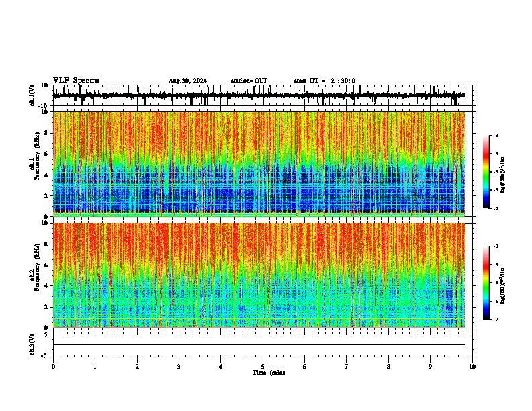Click the '5' tick label on time axis
The height and width of the screenshot is (411, 532).
coord(263,367)
